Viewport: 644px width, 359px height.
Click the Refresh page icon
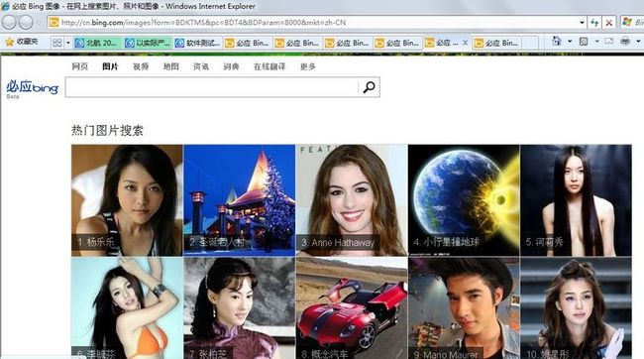pyautogui.click(x=594, y=23)
